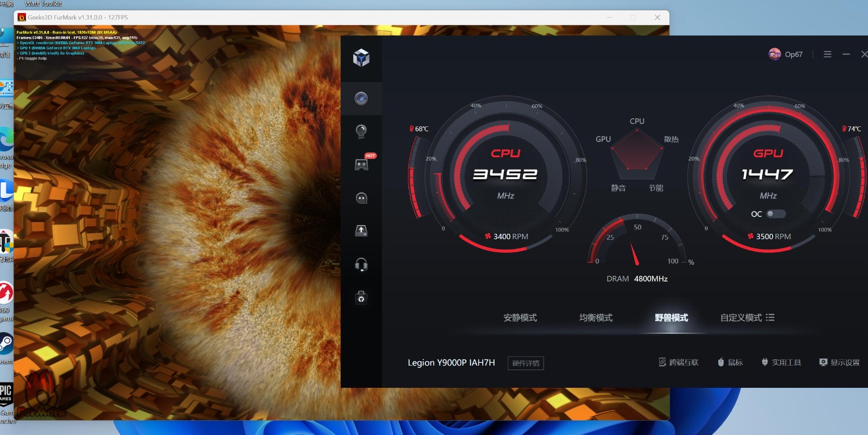The width and height of the screenshot is (868, 435).
Task: Click the 节能 power saving radar label
Action: 656,188
